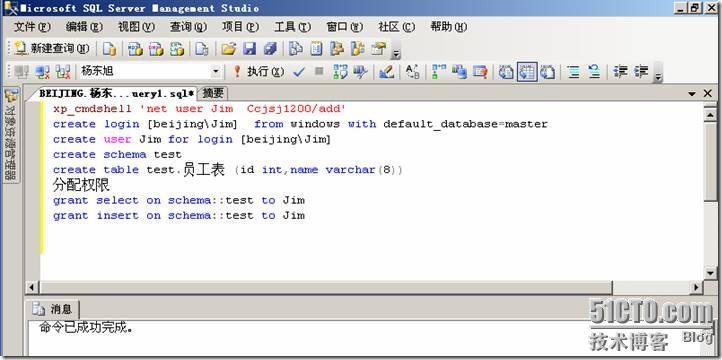The image size is (722, 360).
Task: Switch output to Results to Grid
Action: coord(527,71)
